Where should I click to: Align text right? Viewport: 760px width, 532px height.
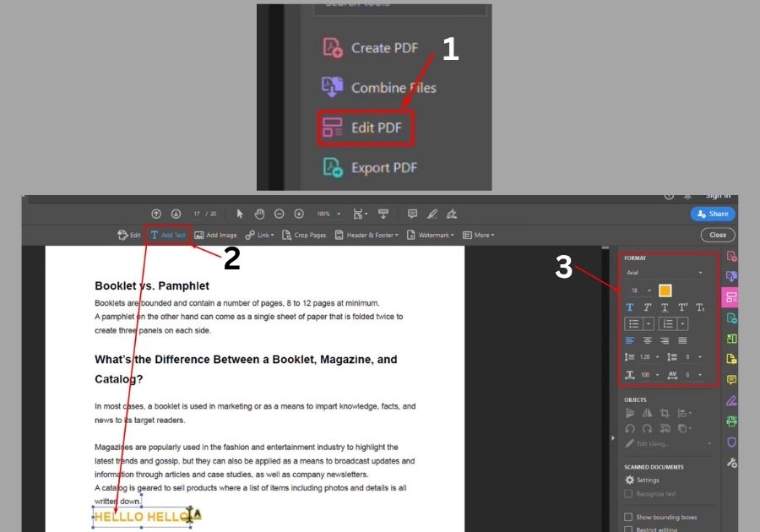click(x=665, y=340)
